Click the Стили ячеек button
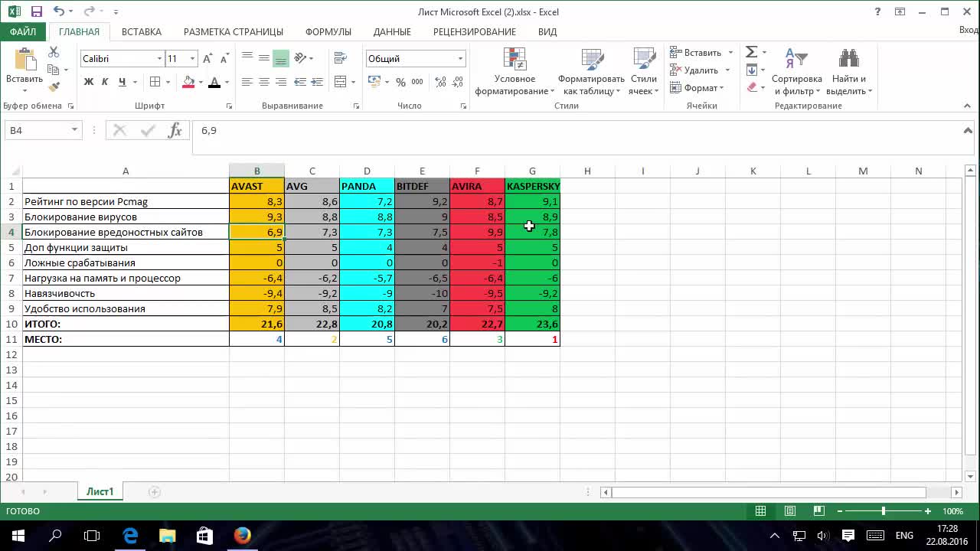Screen dimensions: 980x551 [643, 72]
